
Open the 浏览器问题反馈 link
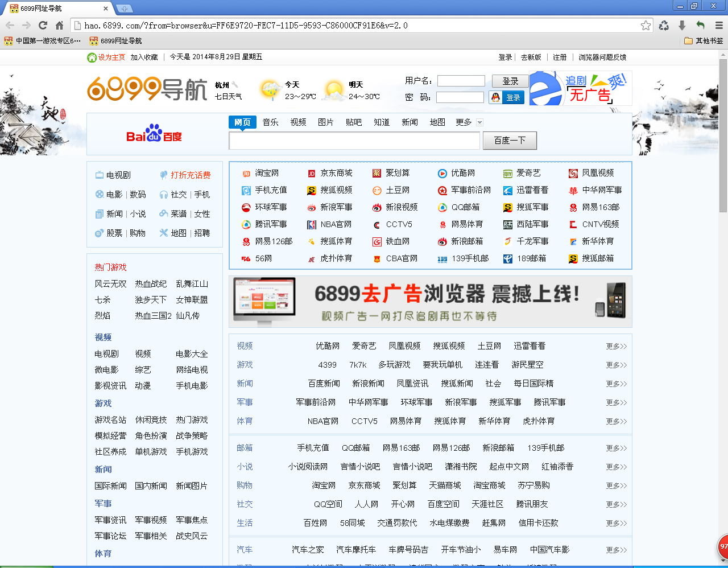point(602,57)
